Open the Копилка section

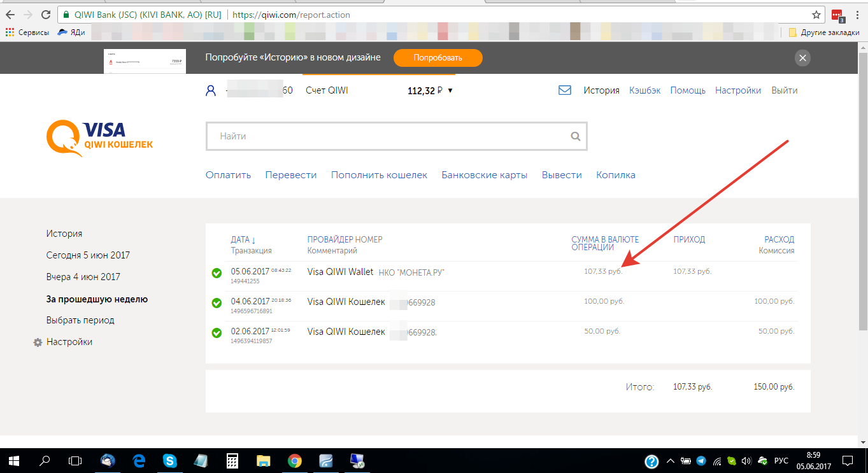pos(616,175)
